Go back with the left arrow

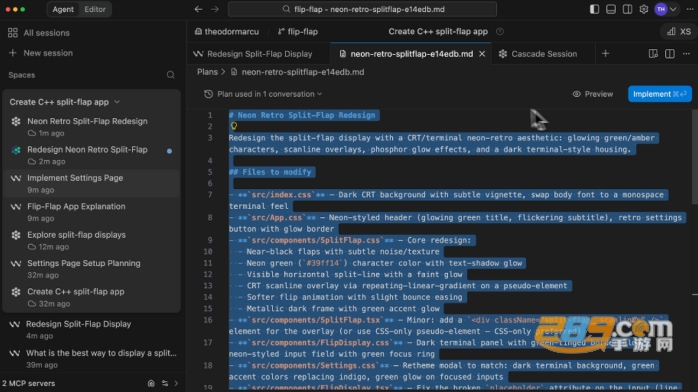point(199,9)
